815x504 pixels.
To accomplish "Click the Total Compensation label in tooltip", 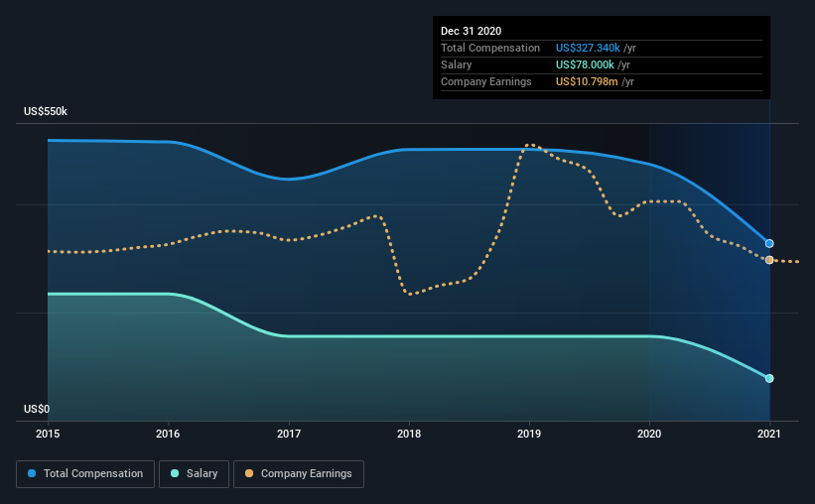I will pos(490,48).
